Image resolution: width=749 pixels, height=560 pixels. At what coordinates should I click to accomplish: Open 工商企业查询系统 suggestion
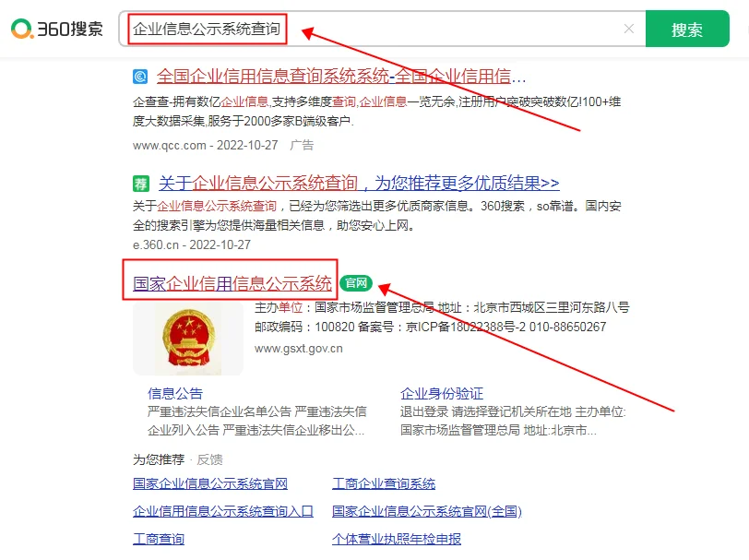(x=384, y=483)
